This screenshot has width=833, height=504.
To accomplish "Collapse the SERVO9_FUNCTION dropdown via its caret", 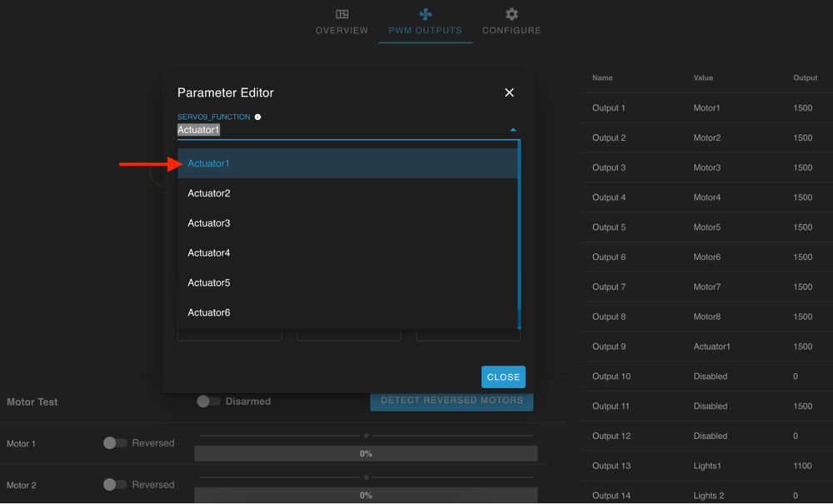I will pos(513,128).
